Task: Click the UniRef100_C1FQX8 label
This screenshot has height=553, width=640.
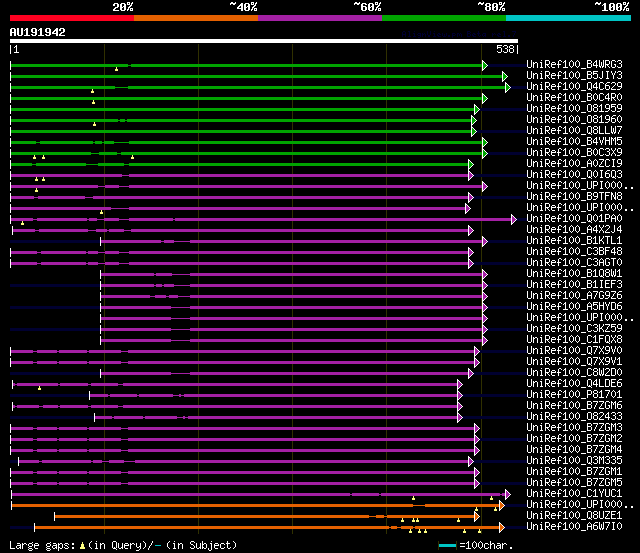Action: pos(574,340)
